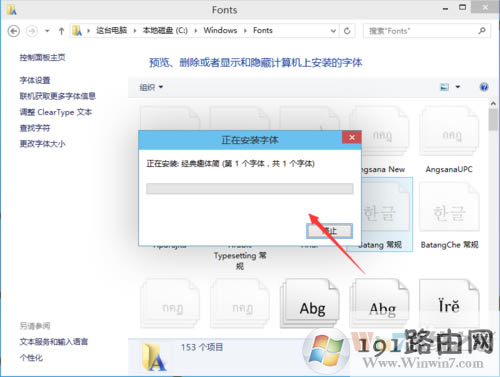Click in the Fonts search box
500x377 pixels.
click(x=421, y=31)
